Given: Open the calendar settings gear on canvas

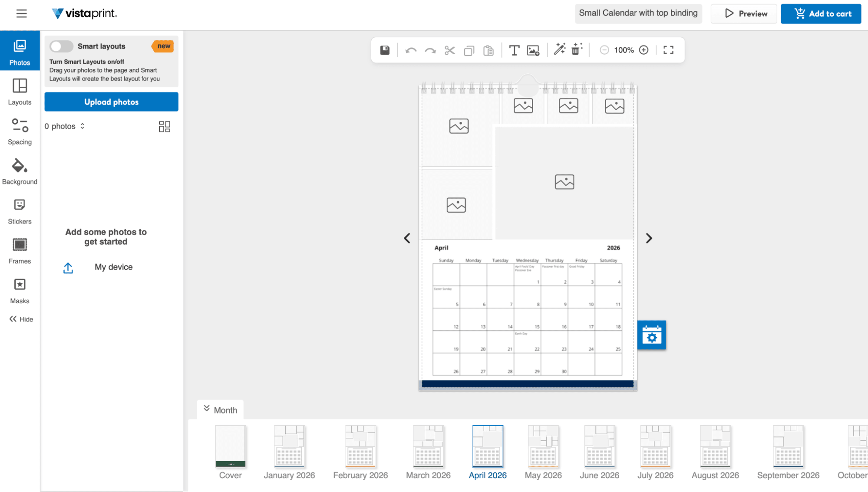Looking at the screenshot, I should (x=651, y=335).
